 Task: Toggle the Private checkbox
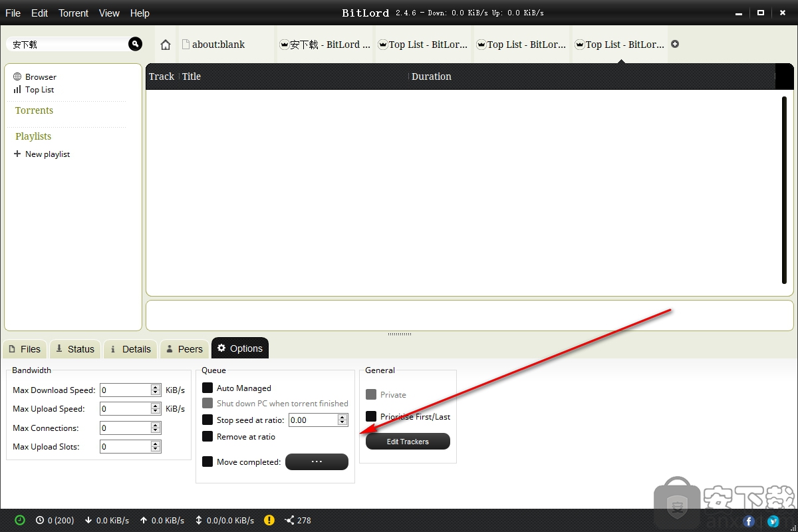coord(371,394)
